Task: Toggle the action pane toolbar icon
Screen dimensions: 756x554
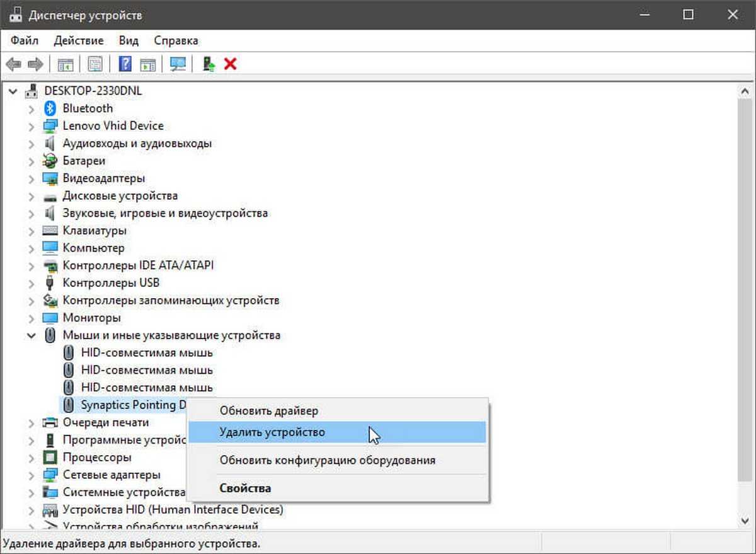Action: 148,64
